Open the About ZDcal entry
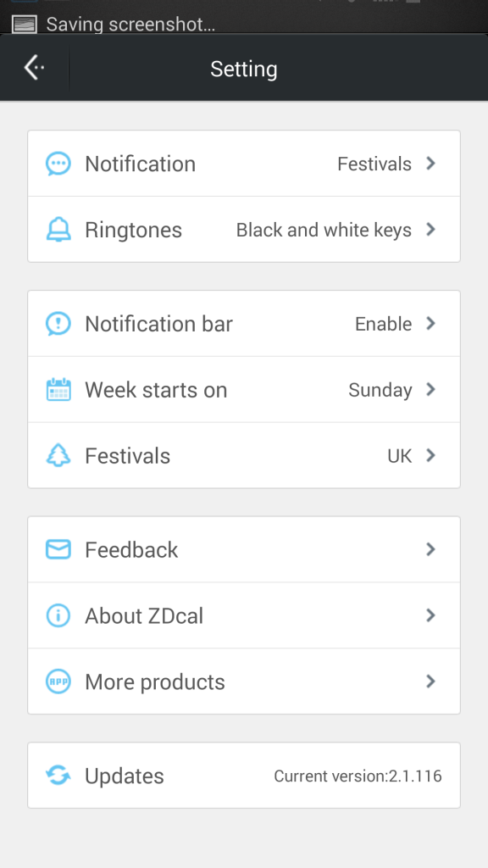 (244, 615)
